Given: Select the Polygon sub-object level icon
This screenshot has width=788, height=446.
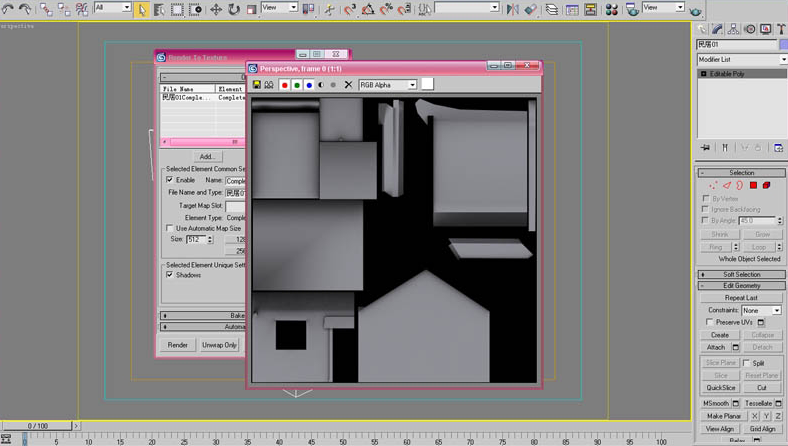Looking at the screenshot, I should click(x=753, y=185).
